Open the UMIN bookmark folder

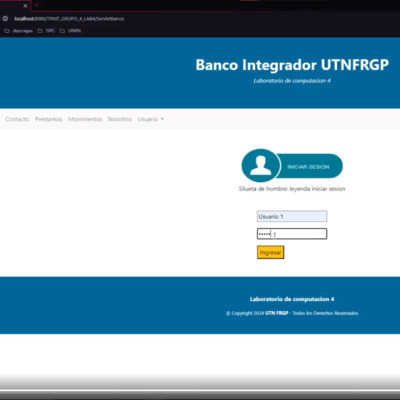click(x=70, y=31)
